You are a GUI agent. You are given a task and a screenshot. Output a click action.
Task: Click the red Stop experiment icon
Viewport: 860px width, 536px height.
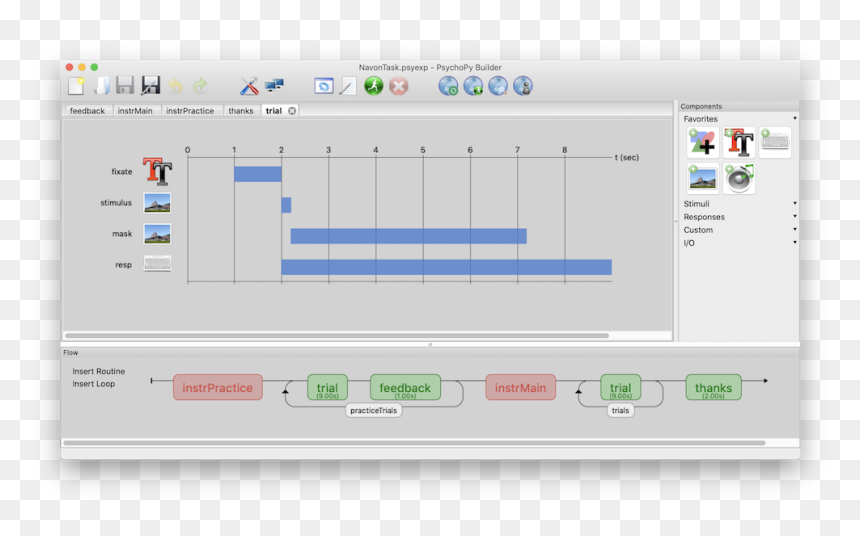click(399, 86)
